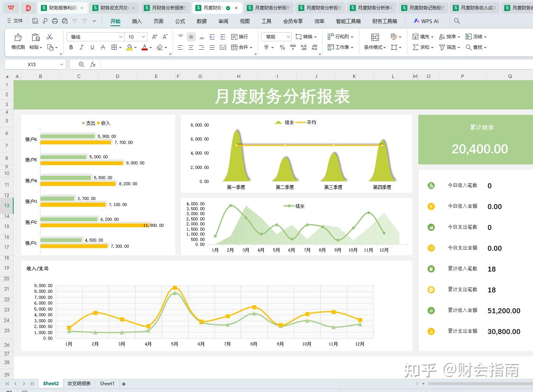533x392 pixels.
Task: Click the Increase Decimal places icon
Action: click(x=304, y=47)
